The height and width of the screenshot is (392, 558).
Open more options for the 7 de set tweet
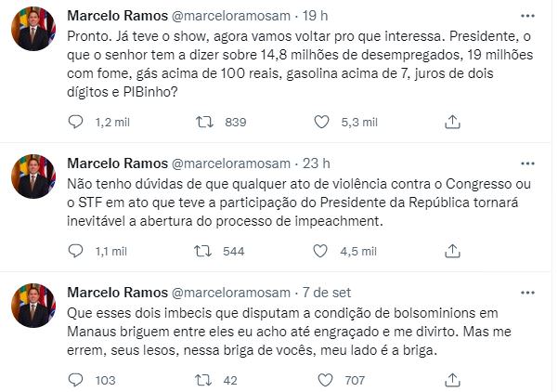[527, 293]
